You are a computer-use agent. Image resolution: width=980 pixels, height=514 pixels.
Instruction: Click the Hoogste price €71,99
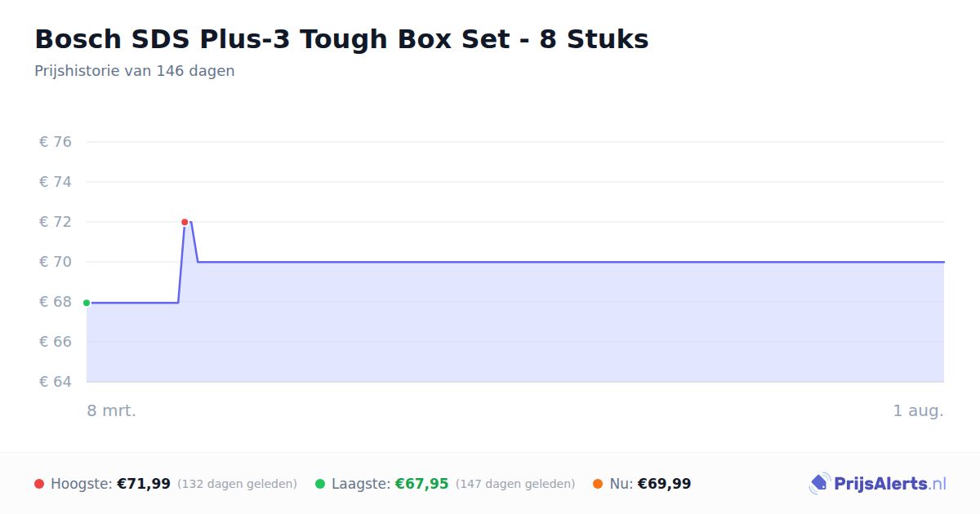(144, 484)
